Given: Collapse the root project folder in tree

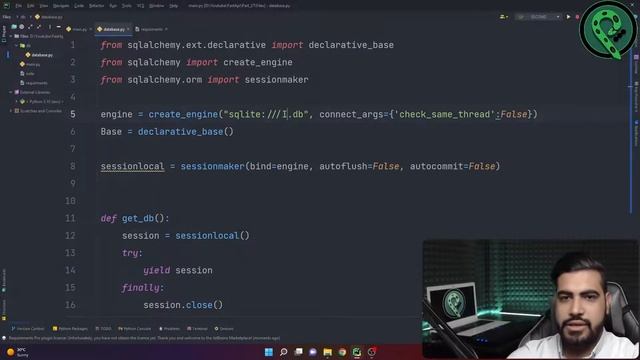Looking at the screenshot, I should 11,36.
